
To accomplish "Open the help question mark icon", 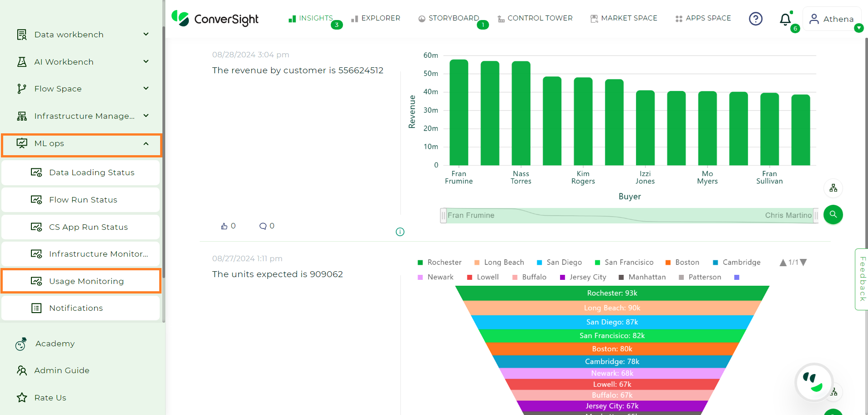I will coord(756,19).
